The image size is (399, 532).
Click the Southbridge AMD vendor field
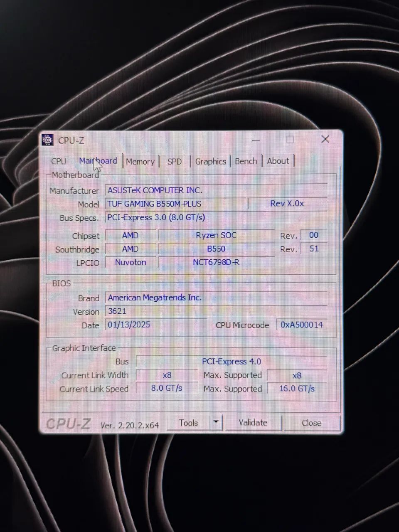pos(131,249)
